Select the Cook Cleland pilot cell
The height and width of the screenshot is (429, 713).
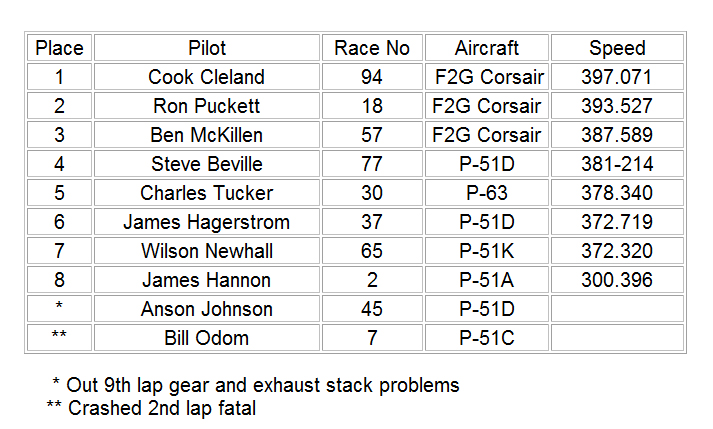pyautogui.click(x=207, y=77)
